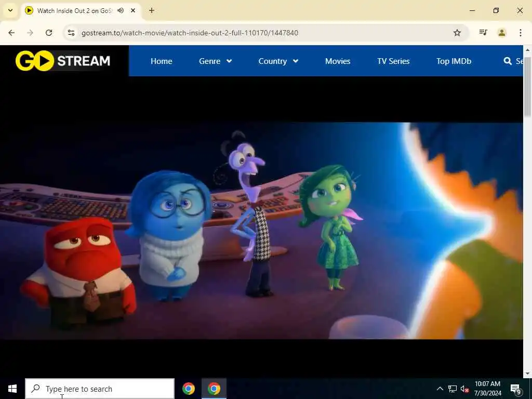Reload the current page

click(x=49, y=33)
